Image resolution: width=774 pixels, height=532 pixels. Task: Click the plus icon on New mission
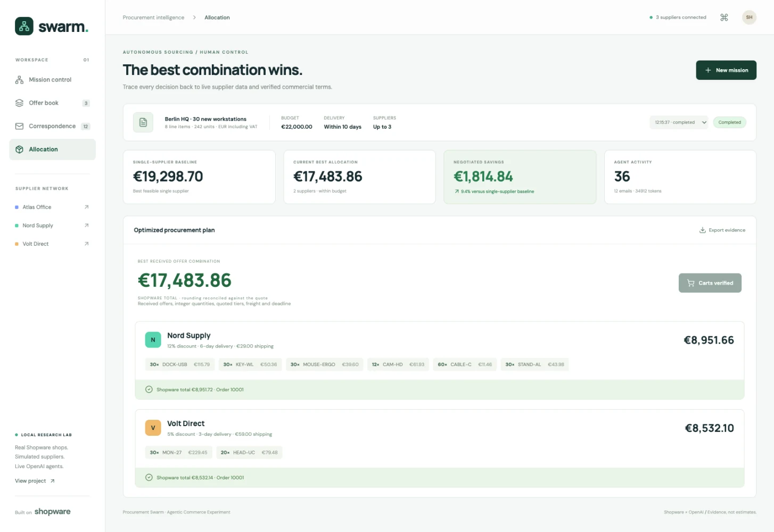pyautogui.click(x=708, y=70)
